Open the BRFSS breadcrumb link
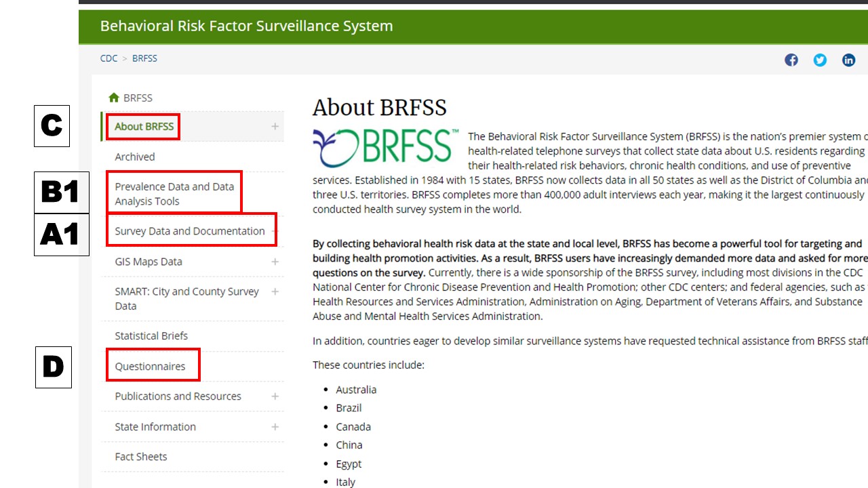The image size is (868, 488). [x=144, y=58]
